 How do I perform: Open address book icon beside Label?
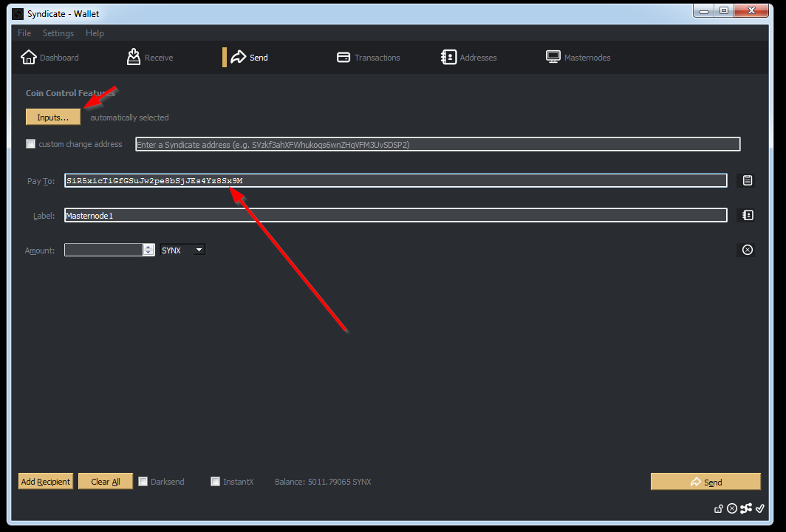(747, 215)
